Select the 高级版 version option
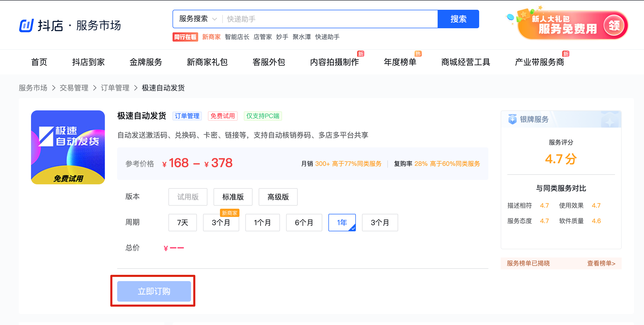644x325 pixels. pos(278,197)
